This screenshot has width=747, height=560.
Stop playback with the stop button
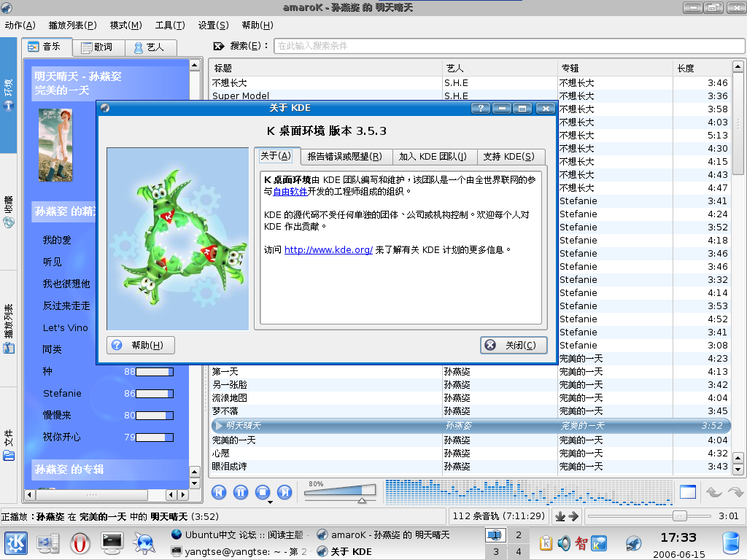pos(263,492)
